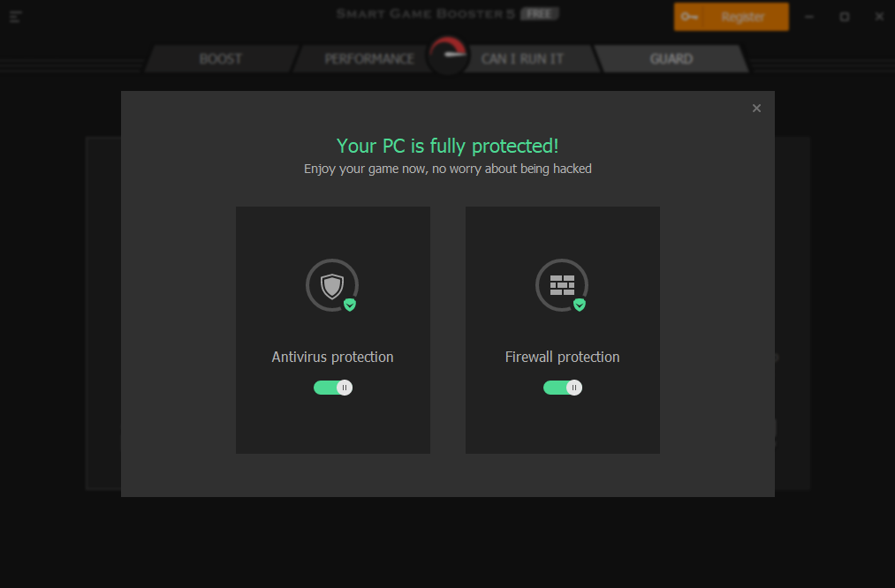Click the Firewall brick wall icon
Image resolution: width=895 pixels, height=588 pixels.
point(562,286)
